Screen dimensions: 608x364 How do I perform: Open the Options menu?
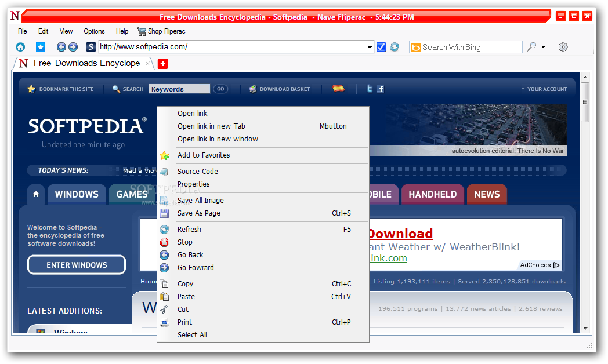point(94,31)
